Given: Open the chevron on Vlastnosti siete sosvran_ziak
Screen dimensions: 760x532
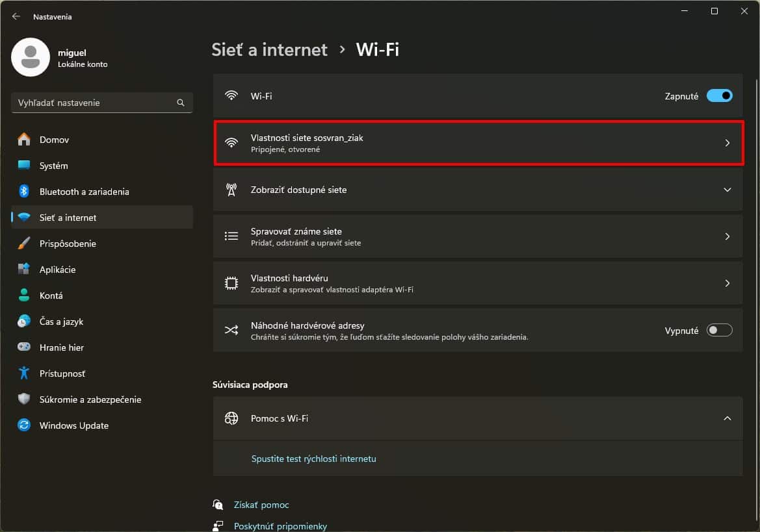Looking at the screenshot, I should (727, 143).
